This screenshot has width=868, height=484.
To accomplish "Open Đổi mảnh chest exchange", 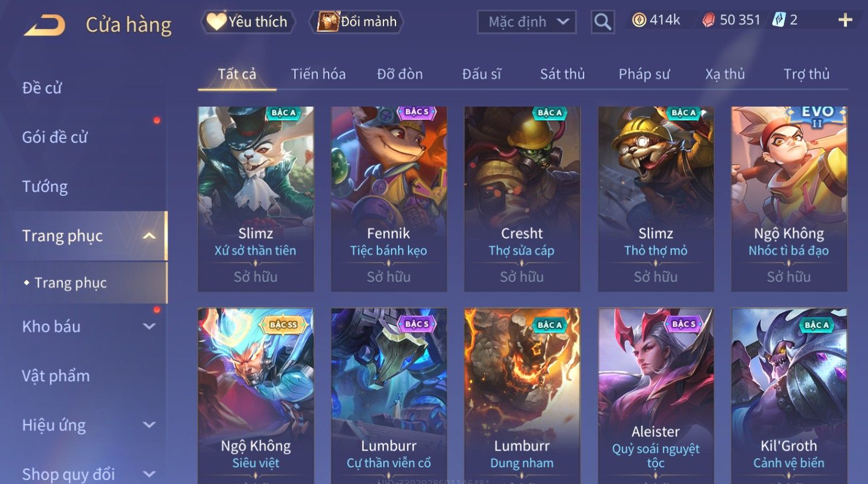I will coord(356,22).
